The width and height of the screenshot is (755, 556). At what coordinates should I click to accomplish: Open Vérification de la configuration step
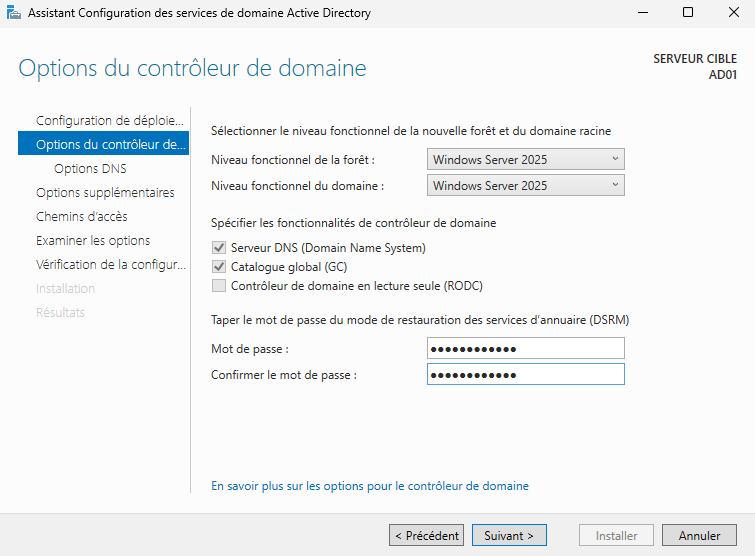point(110,264)
